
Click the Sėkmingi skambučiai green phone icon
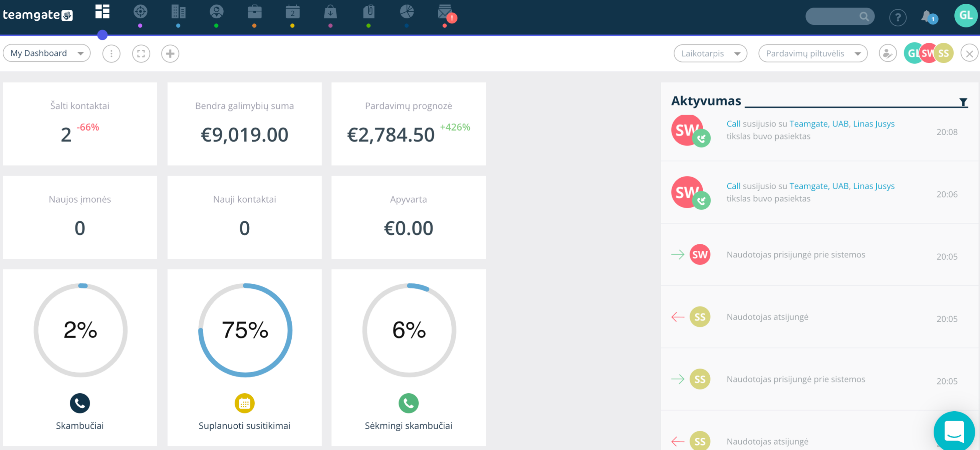click(x=408, y=403)
